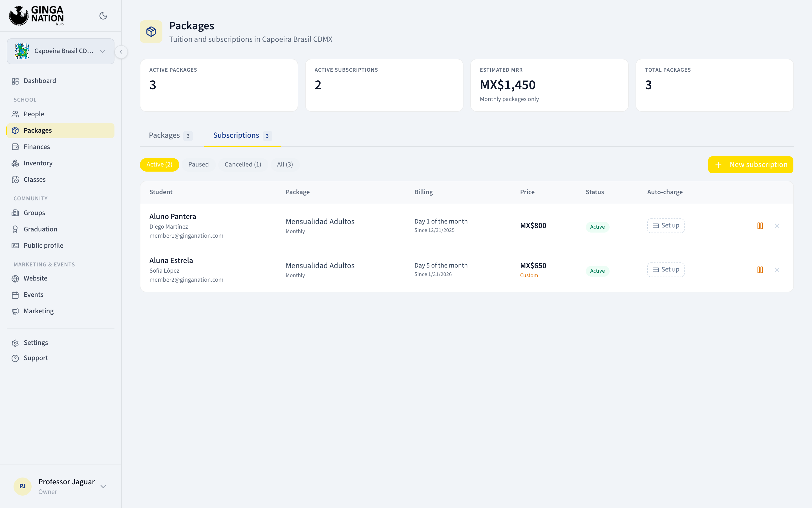The image size is (812, 508).
Task: Open the Dashboard page
Action: 60,81
